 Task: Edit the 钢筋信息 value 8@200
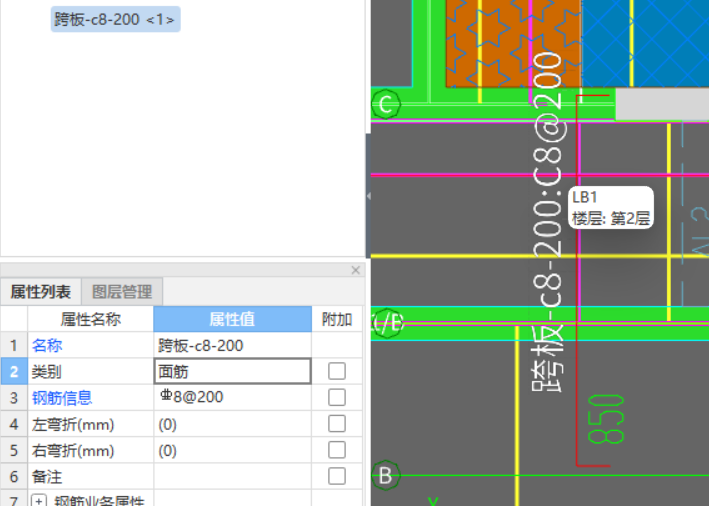point(232,397)
